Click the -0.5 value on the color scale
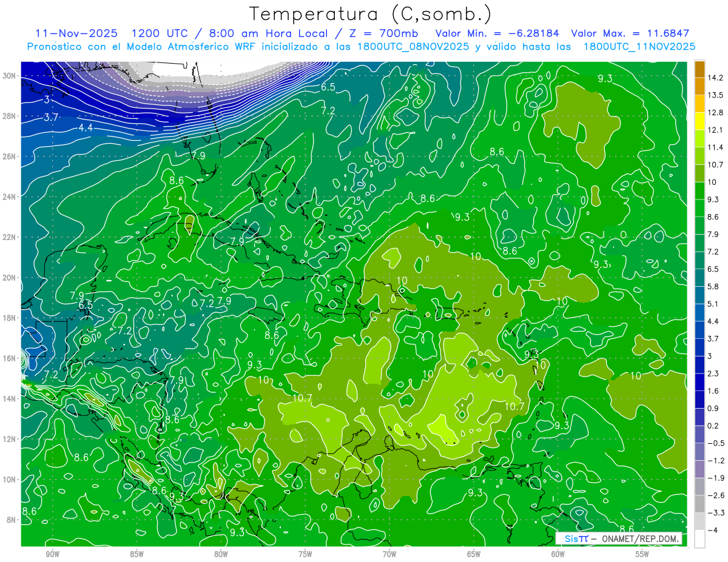The image size is (728, 562). pyautogui.click(x=716, y=443)
